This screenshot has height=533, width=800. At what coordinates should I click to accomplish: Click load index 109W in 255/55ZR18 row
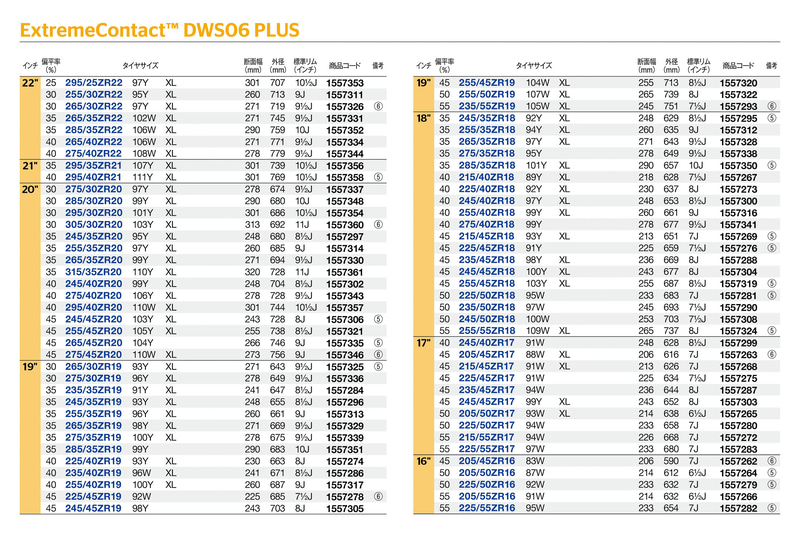[538, 331]
